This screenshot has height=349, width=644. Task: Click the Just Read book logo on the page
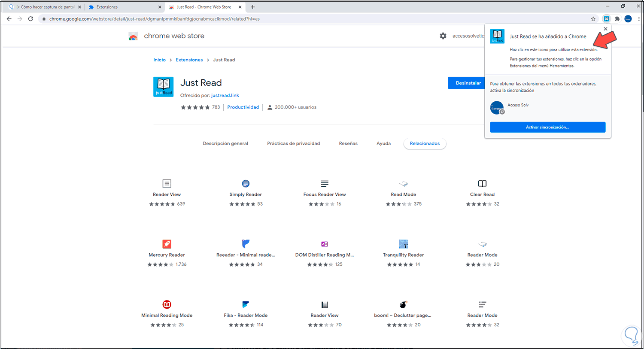click(164, 87)
